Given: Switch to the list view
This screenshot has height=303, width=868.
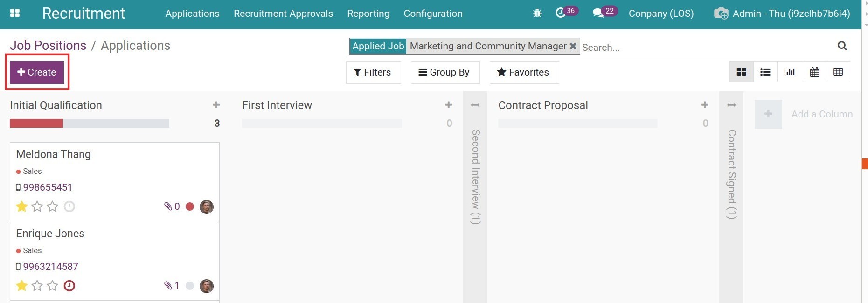Looking at the screenshot, I should (765, 71).
